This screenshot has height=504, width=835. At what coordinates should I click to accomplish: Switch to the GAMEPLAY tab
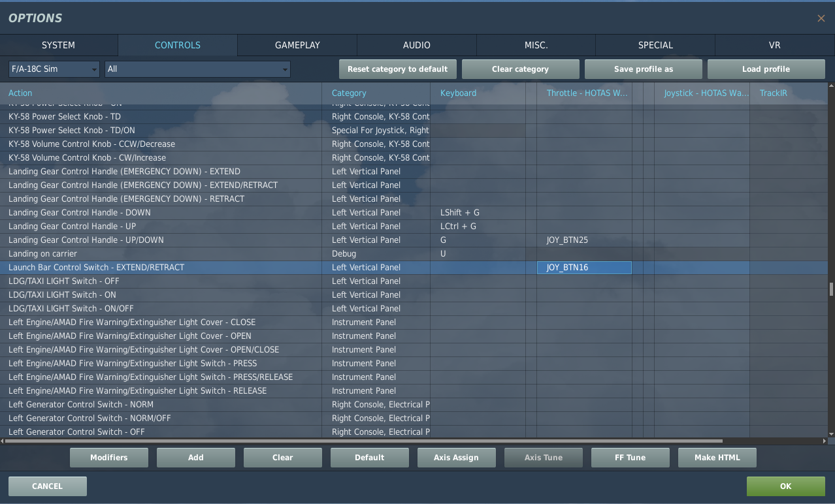click(297, 45)
